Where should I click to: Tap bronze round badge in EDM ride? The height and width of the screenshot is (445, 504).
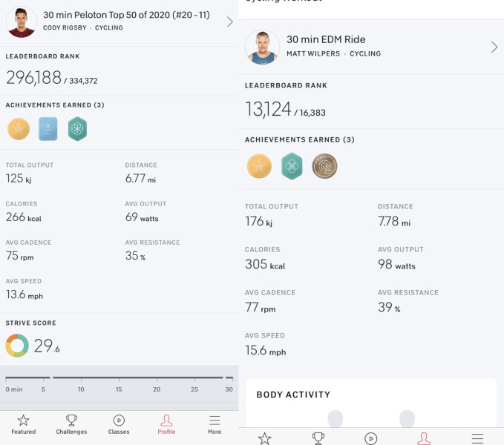pyautogui.click(x=324, y=166)
